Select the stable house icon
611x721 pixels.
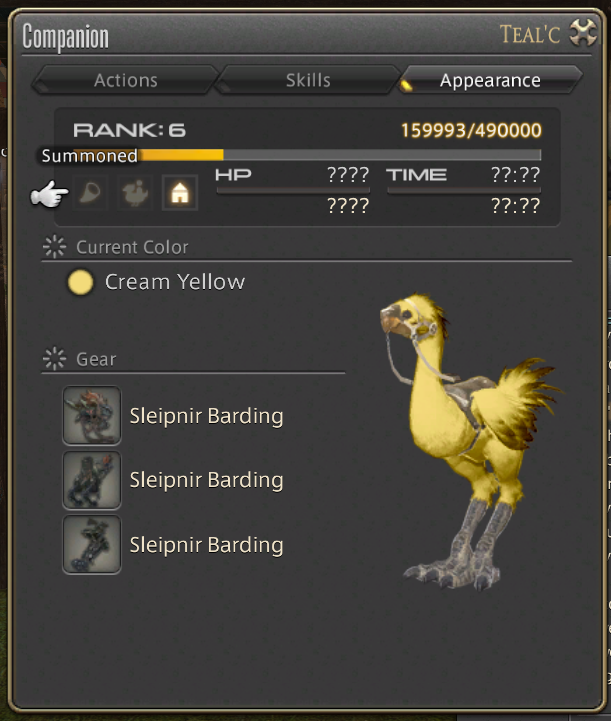180,193
